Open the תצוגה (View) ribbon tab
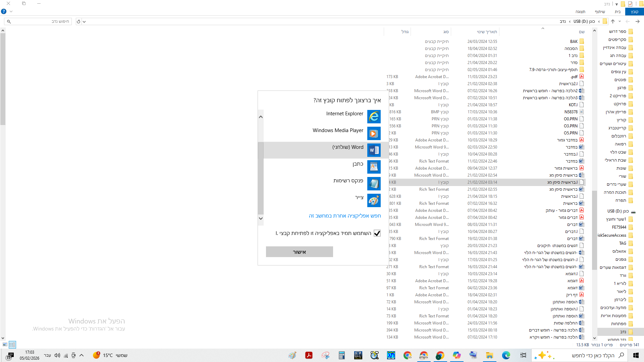The width and height of the screenshot is (644, 362). pyautogui.click(x=580, y=12)
